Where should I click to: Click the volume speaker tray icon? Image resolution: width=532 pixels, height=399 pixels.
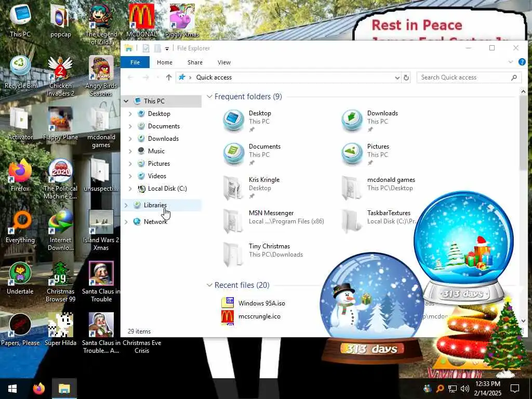465,389
